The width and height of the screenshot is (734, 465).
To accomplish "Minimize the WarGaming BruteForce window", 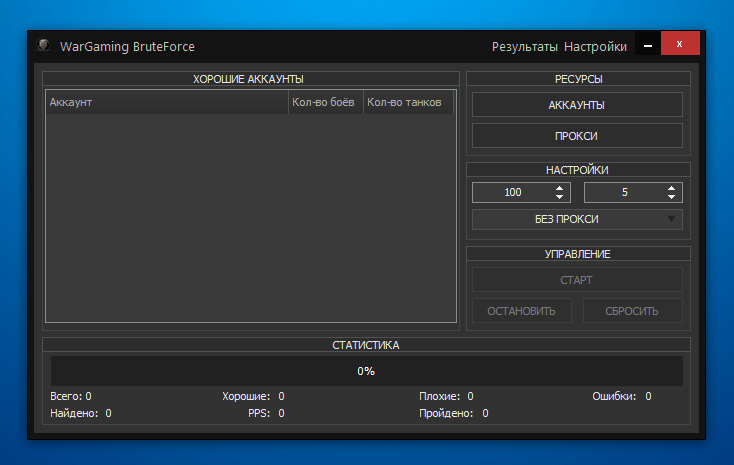I will pos(647,46).
